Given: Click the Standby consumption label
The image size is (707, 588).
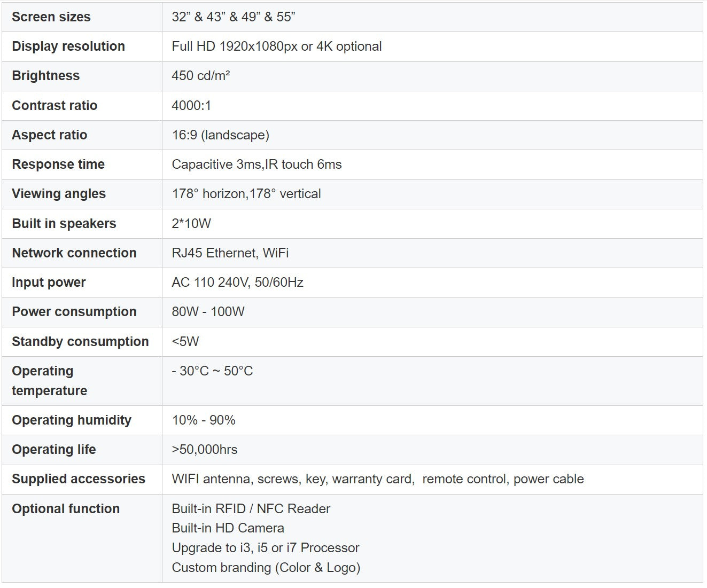Looking at the screenshot, I should click(x=80, y=342).
